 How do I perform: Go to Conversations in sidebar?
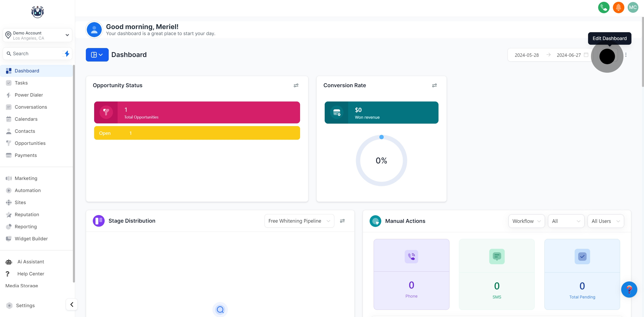pyautogui.click(x=31, y=107)
